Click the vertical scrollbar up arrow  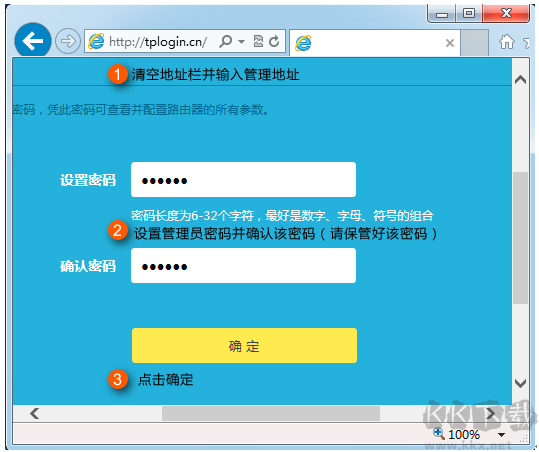pyautogui.click(x=520, y=80)
